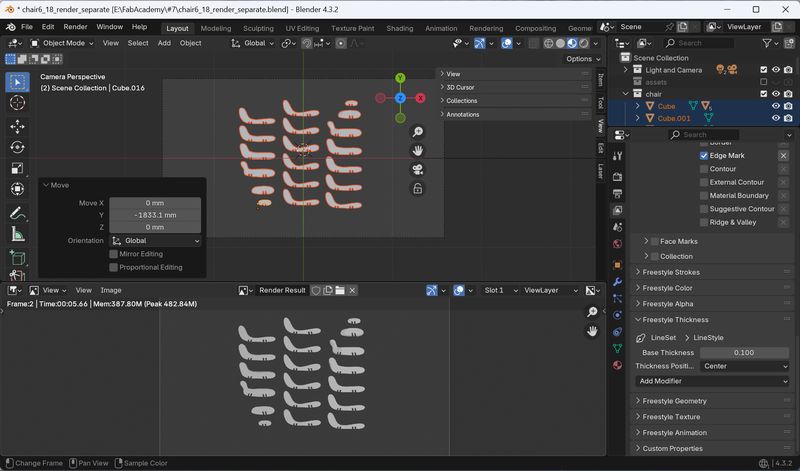
Task: Switch to wireframe viewport shading
Action: click(548, 43)
